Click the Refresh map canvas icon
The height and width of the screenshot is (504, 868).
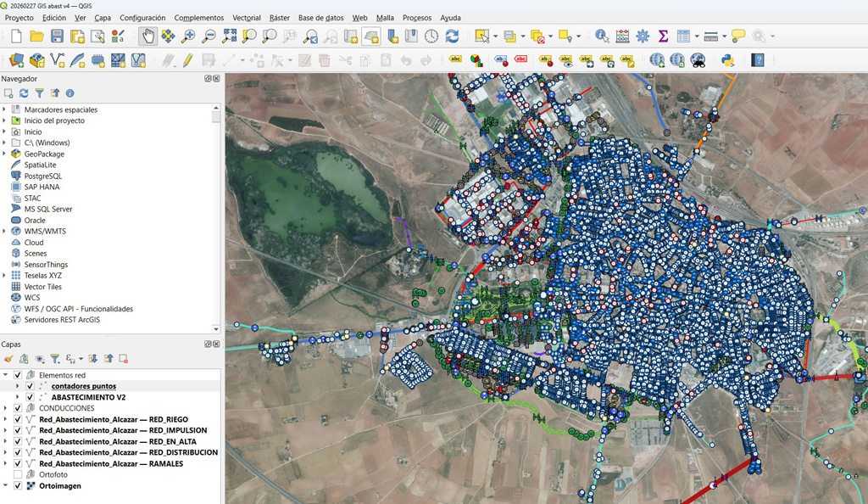click(452, 36)
